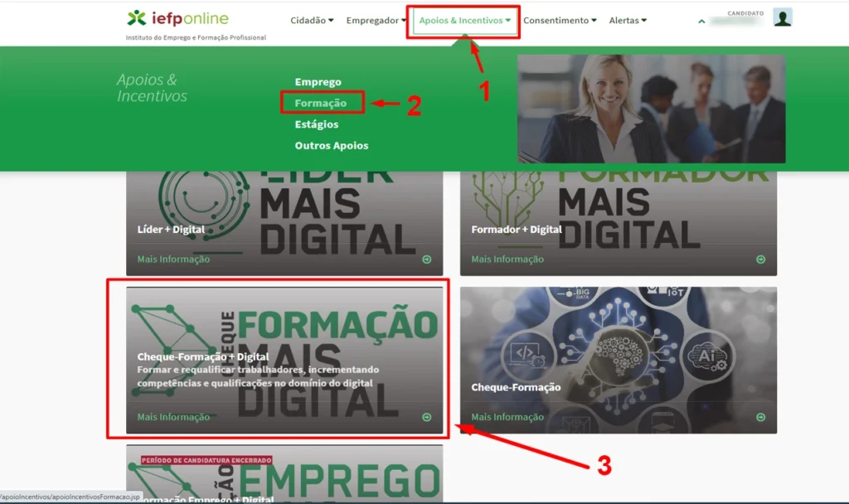Click the arrow icon on Cheque-Formação + Digital card
The width and height of the screenshot is (849, 504).
point(427,417)
